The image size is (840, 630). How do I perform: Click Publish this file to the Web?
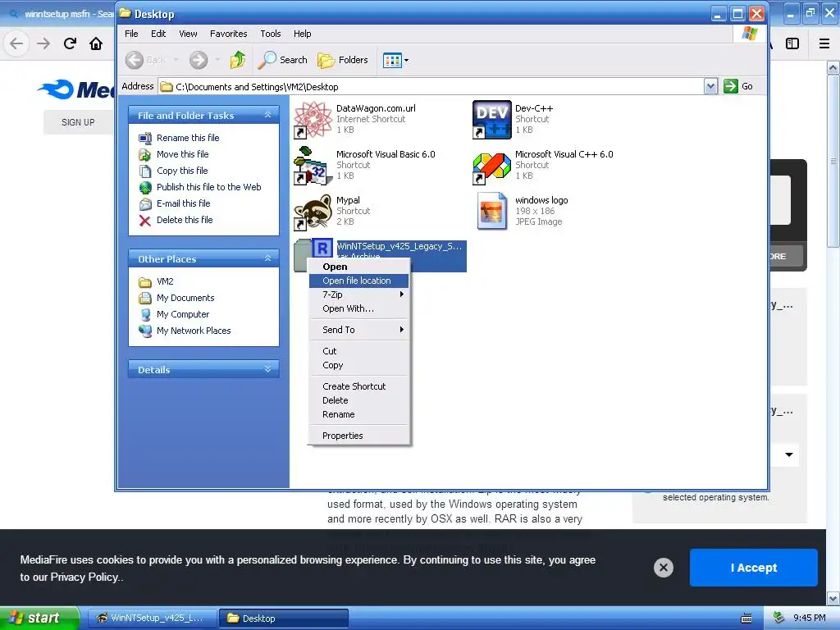[209, 187]
